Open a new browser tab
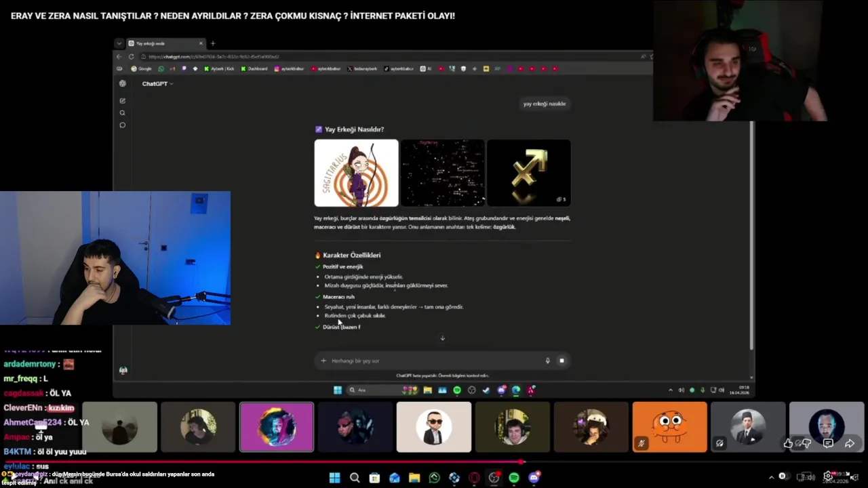Image resolution: width=868 pixels, height=488 pixels. click(x=212, y=43)
